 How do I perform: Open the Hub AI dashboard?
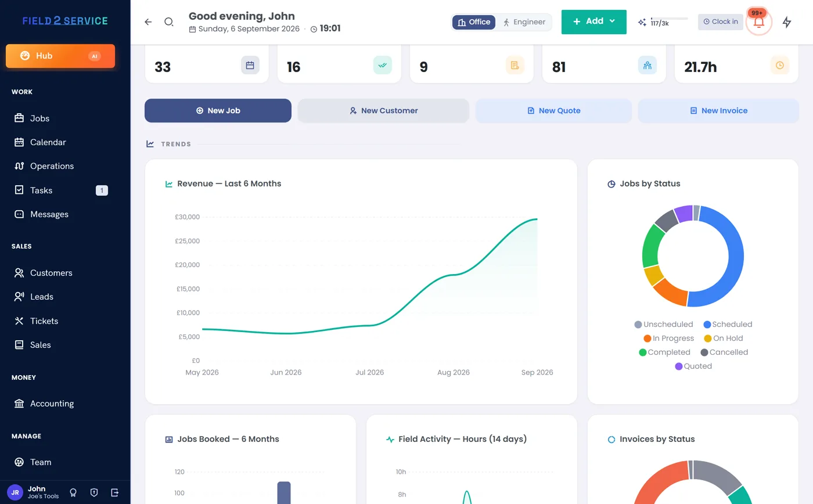[60, 56]
